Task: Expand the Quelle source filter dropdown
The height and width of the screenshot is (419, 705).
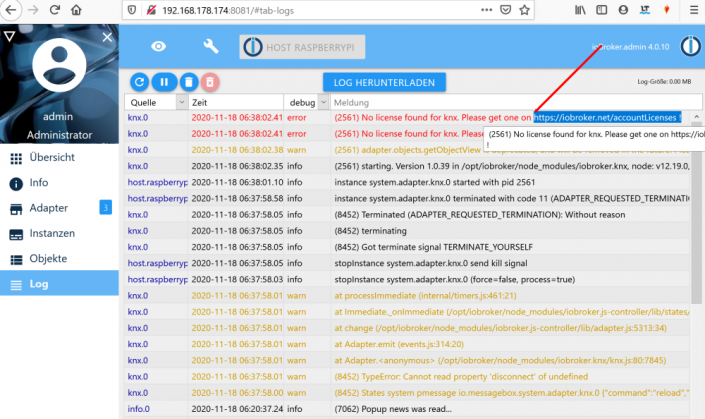Action: (181, 102)
